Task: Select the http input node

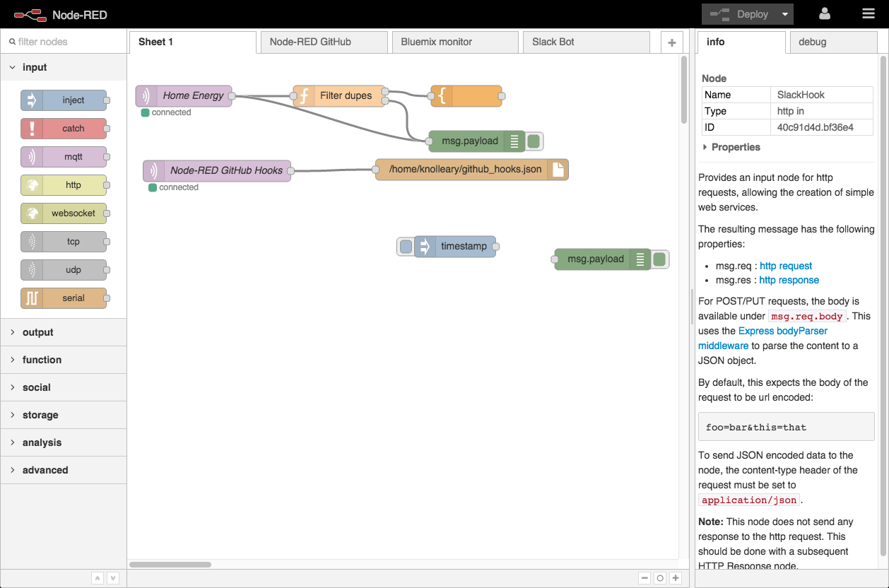Action: pos(64,185)
